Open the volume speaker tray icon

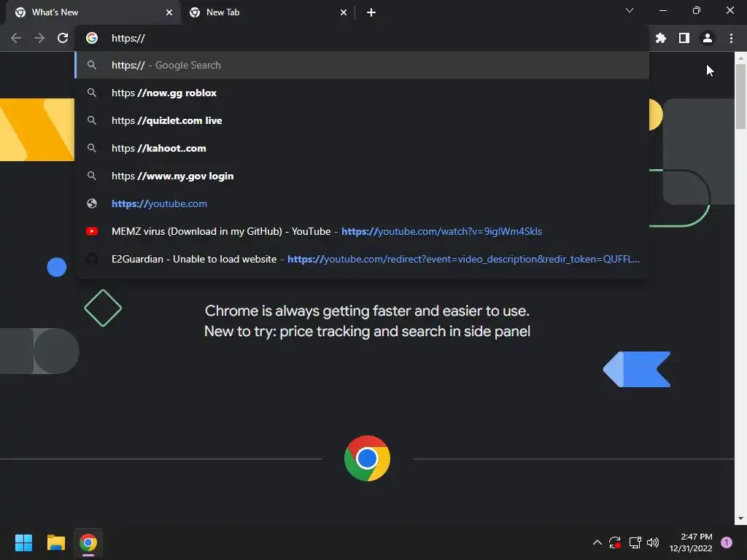point(653,542)
